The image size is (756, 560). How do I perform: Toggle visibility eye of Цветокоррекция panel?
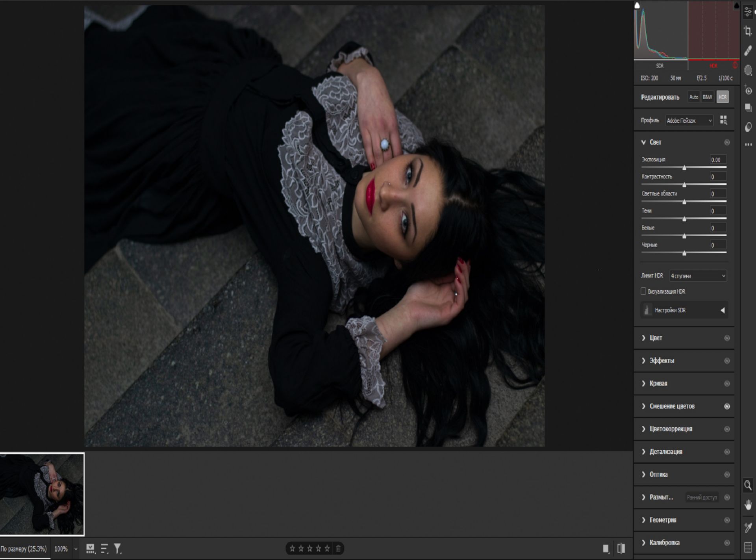click(x=727, y=429)
